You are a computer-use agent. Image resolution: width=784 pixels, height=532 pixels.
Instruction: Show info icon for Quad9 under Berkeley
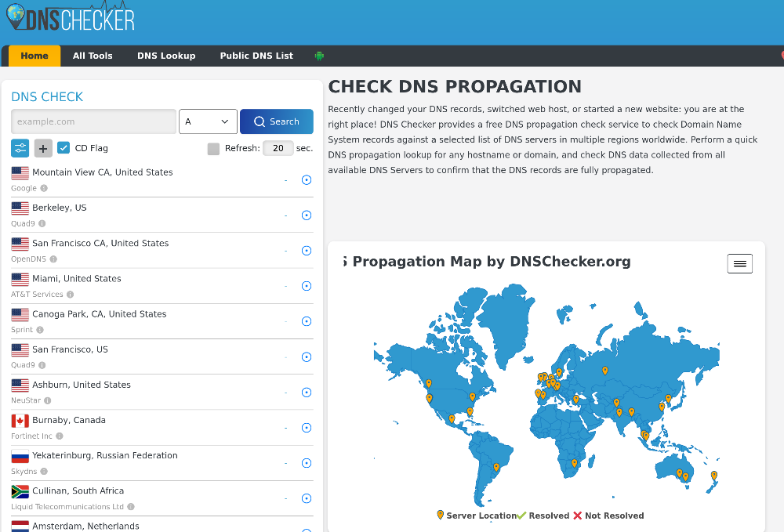click(42, 224)
